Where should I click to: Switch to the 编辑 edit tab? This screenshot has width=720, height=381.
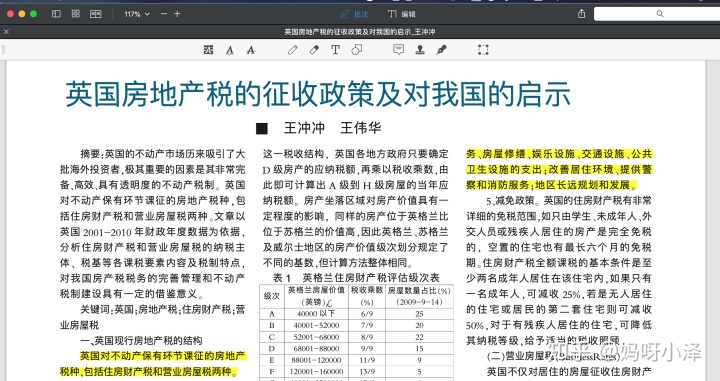[x=402, y=14]
